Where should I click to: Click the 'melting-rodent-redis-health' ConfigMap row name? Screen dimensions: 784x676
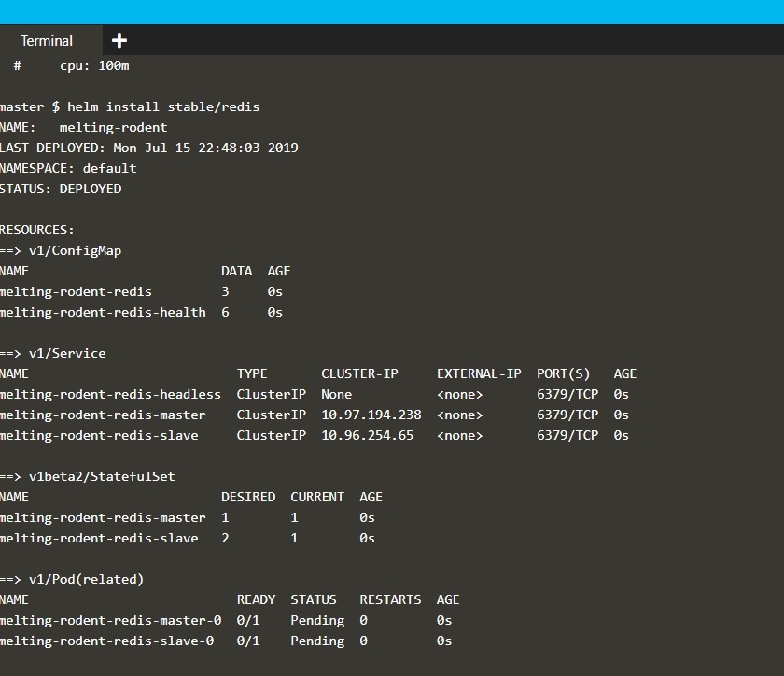tap(103, 312)
